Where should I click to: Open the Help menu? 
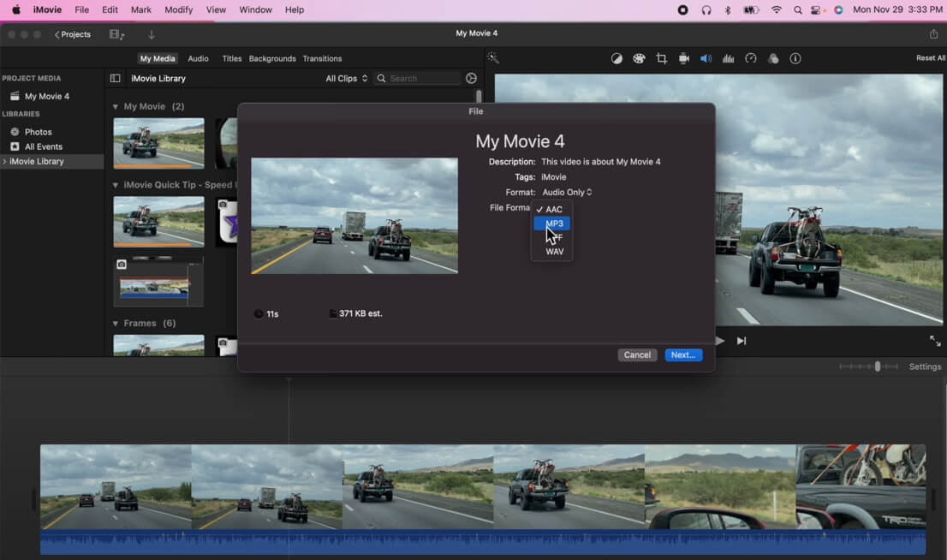pyautogui.click(x=295, y=9)
